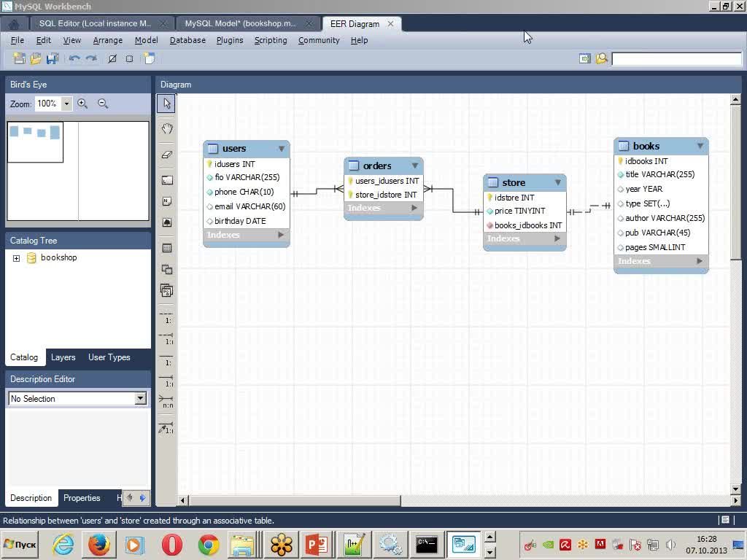Viewport: 747px width, 560px height.
Task: Select the new layer tool
Action: click(167, 180)
